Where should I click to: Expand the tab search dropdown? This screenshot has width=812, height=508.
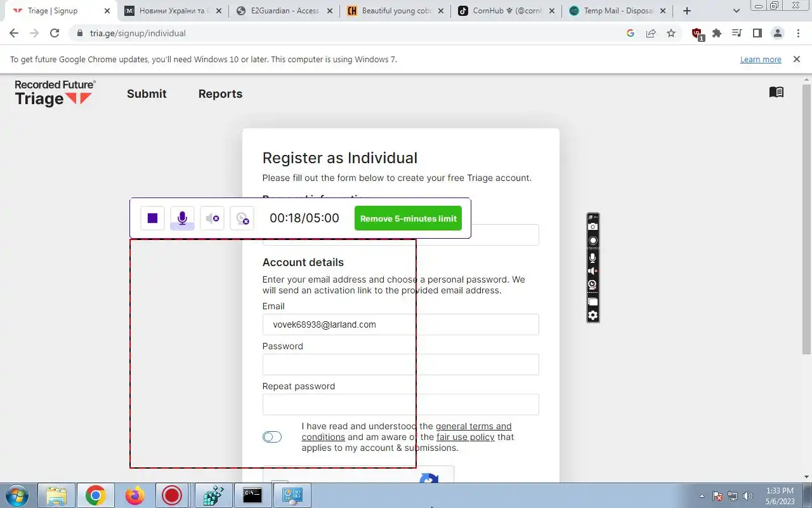[x=736, y=11]
